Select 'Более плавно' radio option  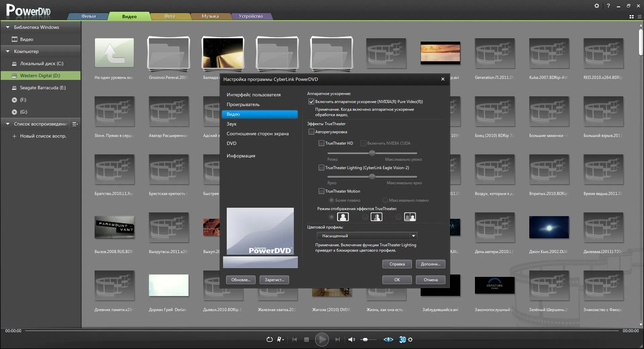click(x=331, y=200)
